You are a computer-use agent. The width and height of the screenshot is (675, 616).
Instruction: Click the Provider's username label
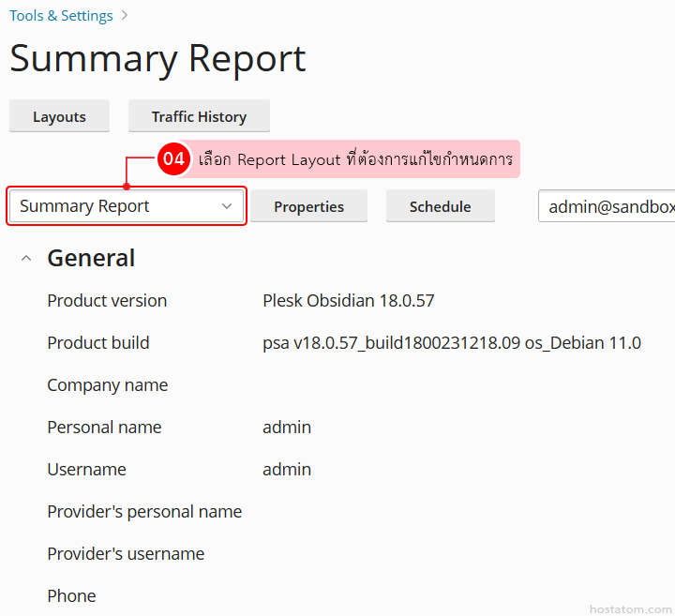pyautogui.click(x=126, y=554)
